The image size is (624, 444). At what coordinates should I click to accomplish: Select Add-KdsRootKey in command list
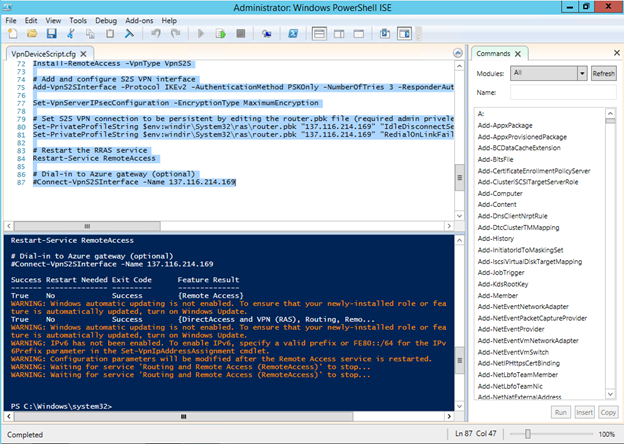point(503,284)
